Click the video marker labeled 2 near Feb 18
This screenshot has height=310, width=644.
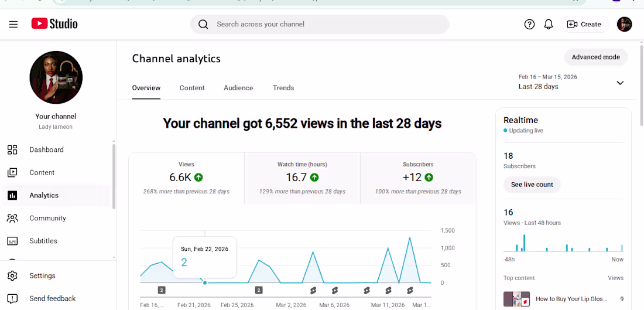[162, 290]
